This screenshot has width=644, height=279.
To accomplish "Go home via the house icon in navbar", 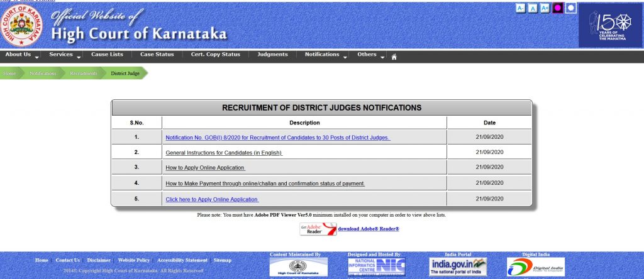I will coord(394,57).
